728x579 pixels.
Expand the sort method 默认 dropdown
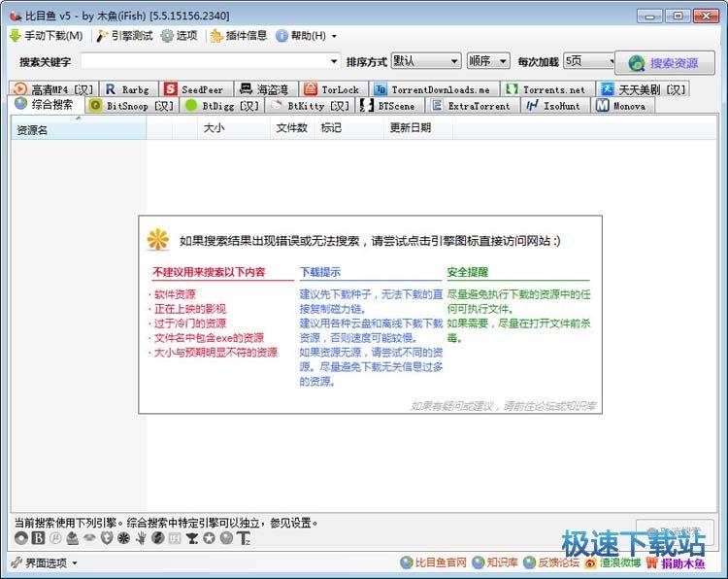[425, 61]
